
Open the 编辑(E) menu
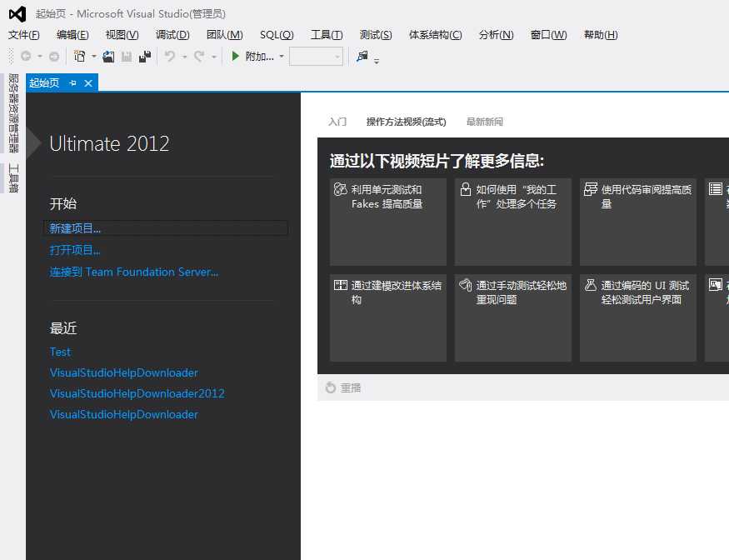72,35
